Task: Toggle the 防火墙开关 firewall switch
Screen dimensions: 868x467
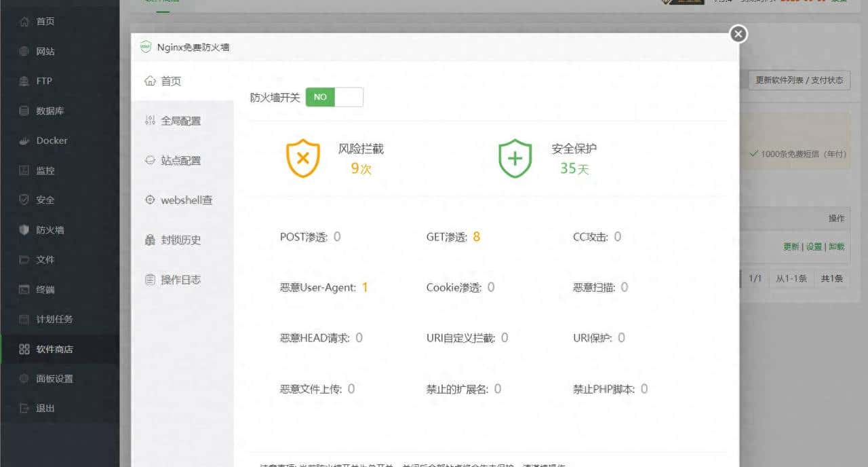Action: tap(334, 97)
